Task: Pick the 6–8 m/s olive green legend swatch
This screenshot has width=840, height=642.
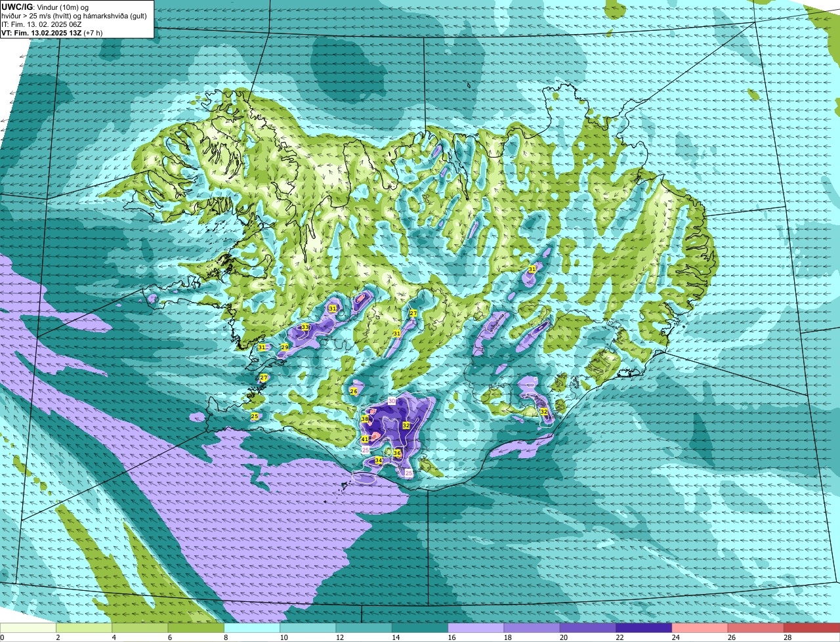Action: click(196, 628)
